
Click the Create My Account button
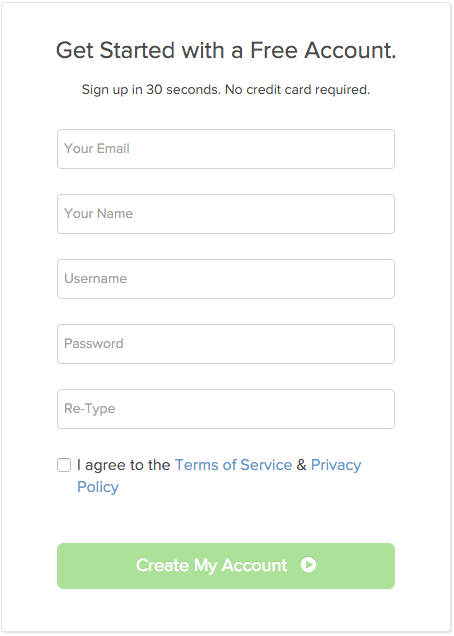coord(226,566)
